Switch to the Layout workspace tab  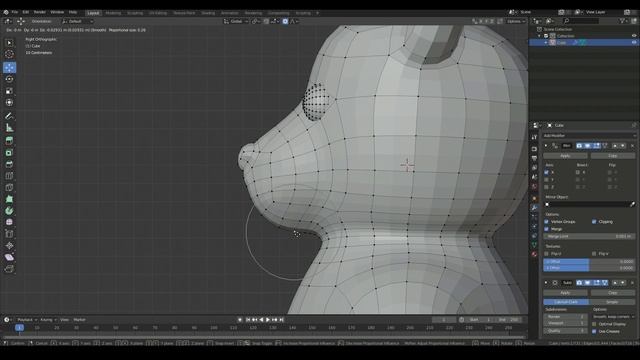pyautogui.click(x=93, y=13)
